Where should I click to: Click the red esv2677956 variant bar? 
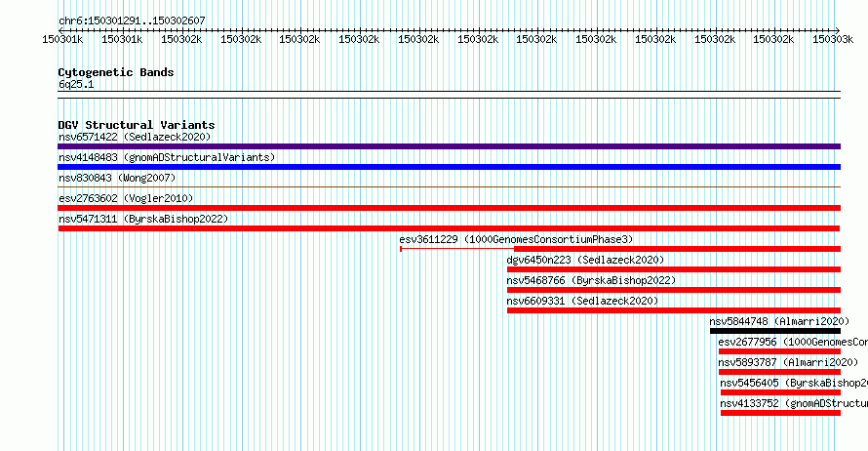click(779, 351)
